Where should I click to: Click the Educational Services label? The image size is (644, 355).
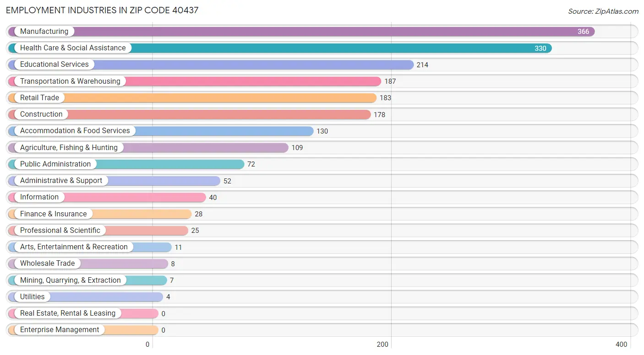54,65
